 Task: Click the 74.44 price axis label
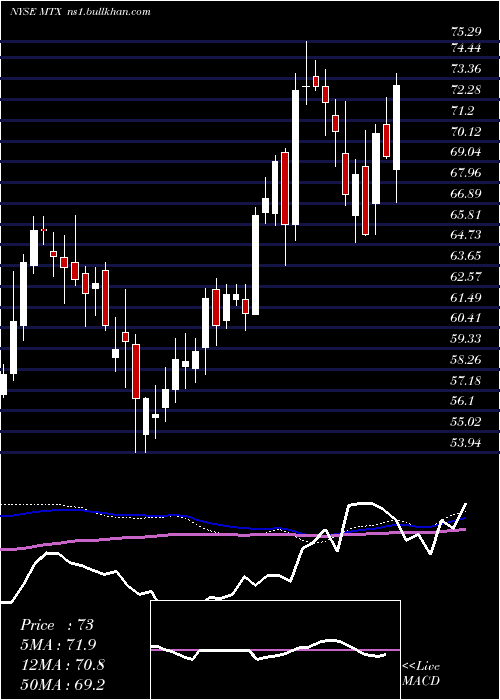(x=466, y=47)
